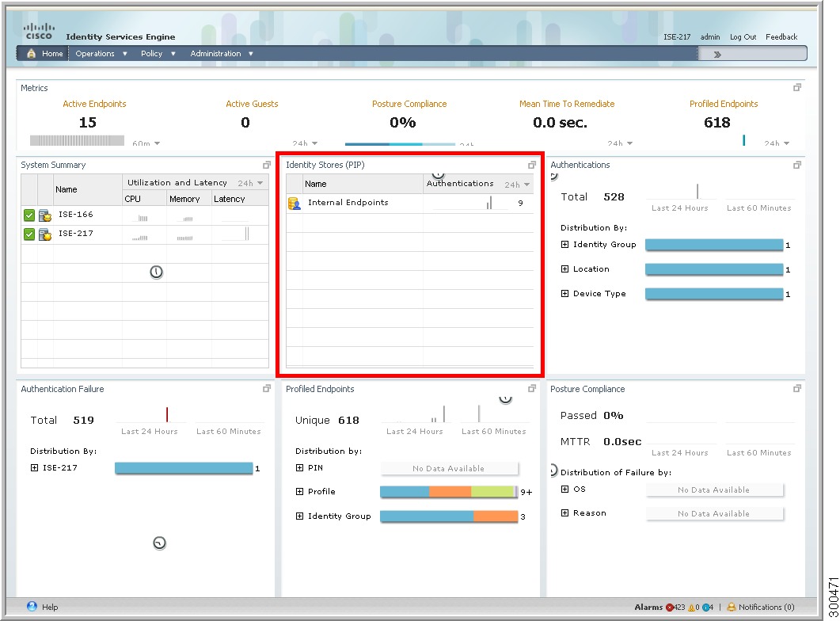The height and width of the screenshot is (621, 840).
Task: Maximize the Profiled Endpoints panel
Action: tap(531, 388)
